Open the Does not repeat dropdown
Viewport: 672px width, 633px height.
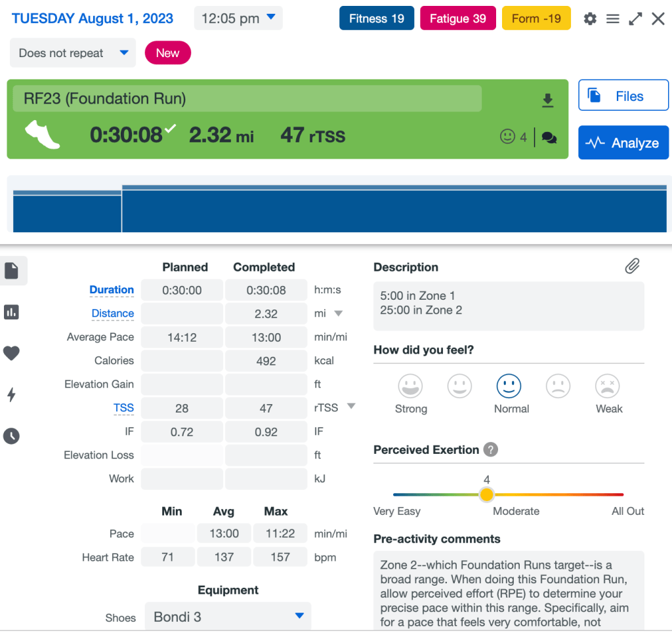point(72,53)
